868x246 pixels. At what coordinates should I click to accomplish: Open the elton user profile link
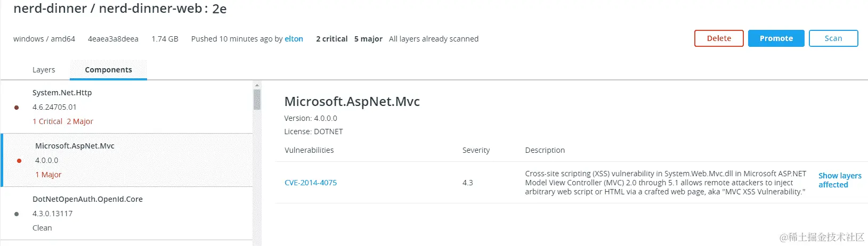coord(294,39)
